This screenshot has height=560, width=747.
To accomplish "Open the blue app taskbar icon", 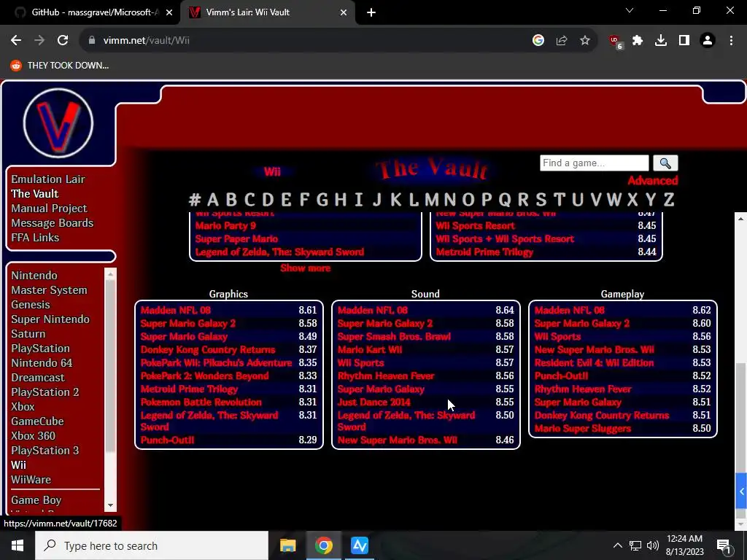I will [x=360, y=545].
